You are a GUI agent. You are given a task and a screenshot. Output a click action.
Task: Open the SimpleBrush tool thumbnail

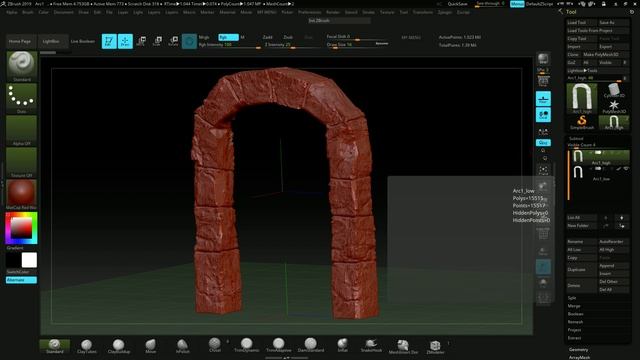582,122
